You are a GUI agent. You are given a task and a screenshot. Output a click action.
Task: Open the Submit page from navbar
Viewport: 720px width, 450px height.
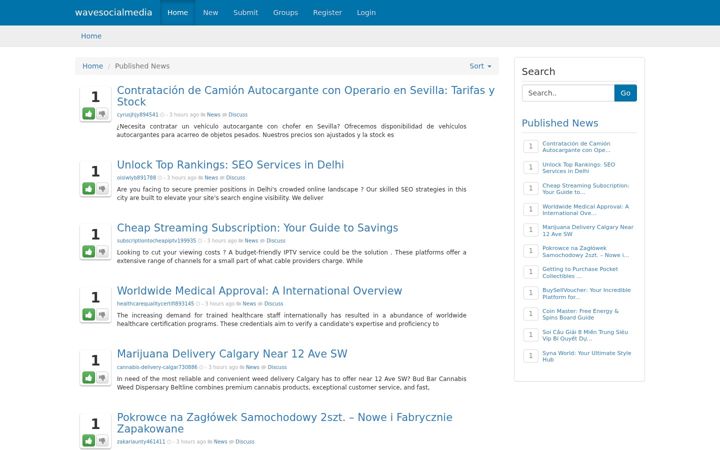[246, 12]
